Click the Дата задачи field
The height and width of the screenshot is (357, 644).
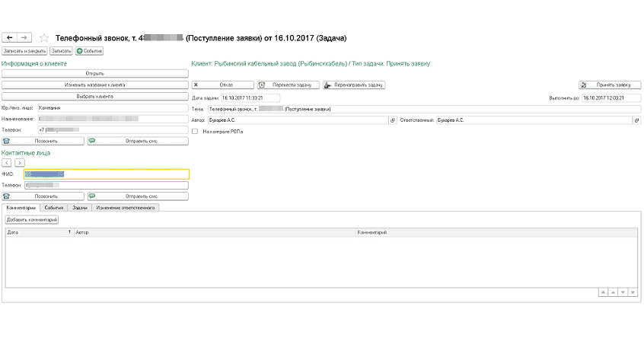pos(250,98)
